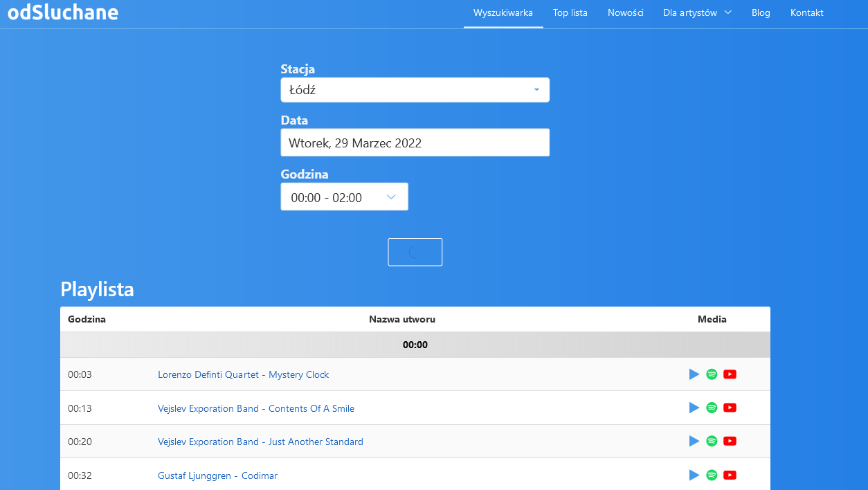
Task: Open Vejslev Exporation Band - Just Another Standard
Action: (x=260, y=442)
